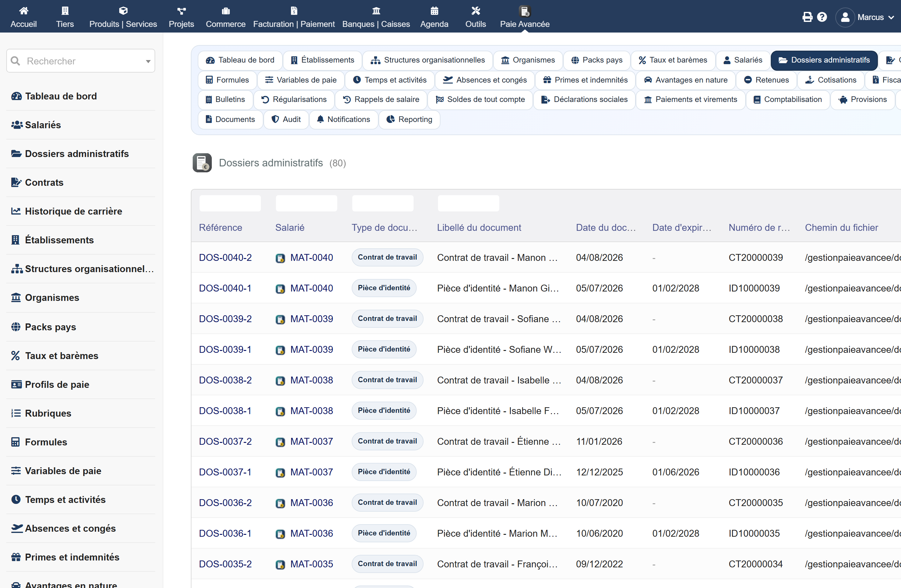Click the Banques | Caisses bank icon

pos(376,11)
